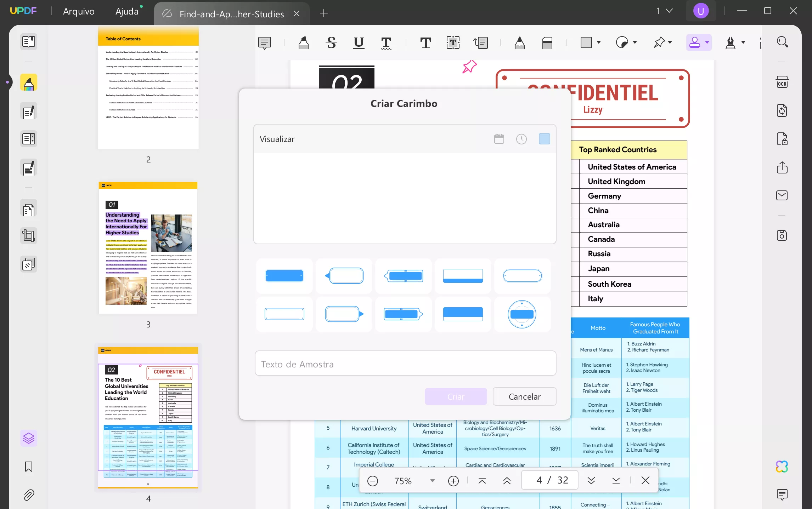
Task: Select the comment/annotation tool
Action: 265,42
